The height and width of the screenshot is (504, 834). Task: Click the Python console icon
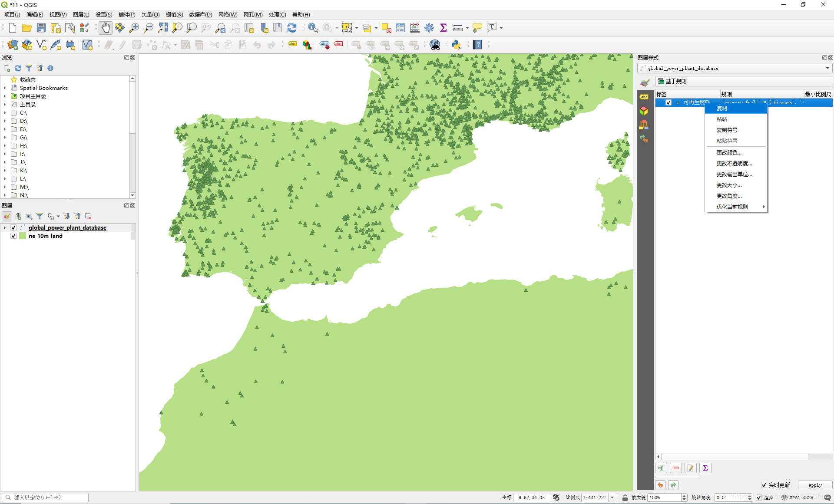456,45
